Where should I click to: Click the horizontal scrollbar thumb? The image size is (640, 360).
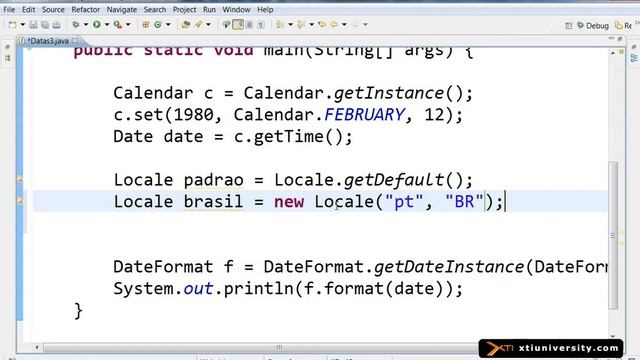tap(279, 347)
